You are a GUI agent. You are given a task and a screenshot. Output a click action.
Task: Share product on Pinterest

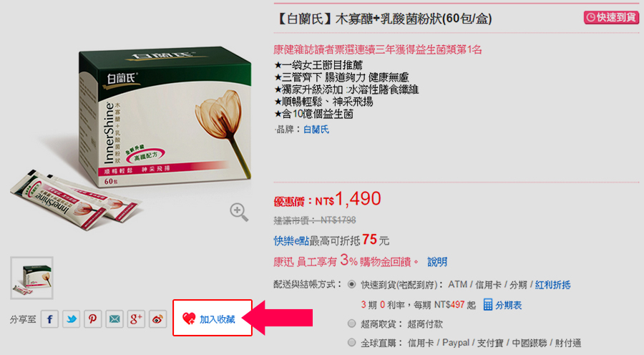(93, 319)
